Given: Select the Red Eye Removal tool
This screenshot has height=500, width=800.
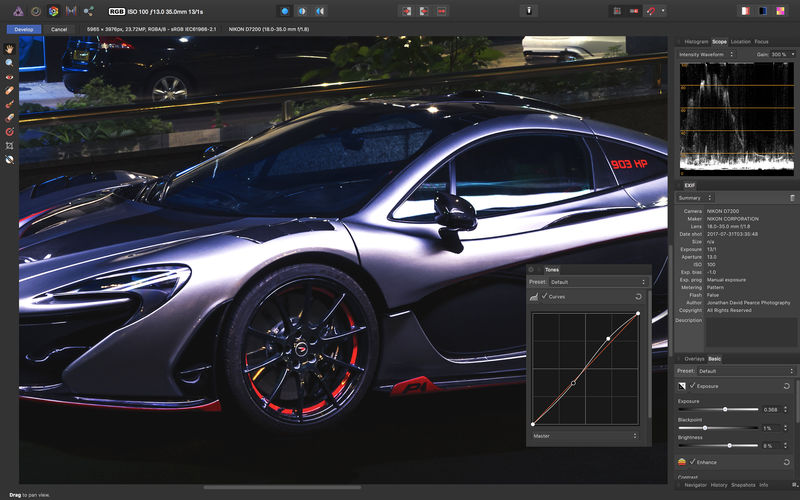Looking at the screenshot, I should [x=9, y=76].
